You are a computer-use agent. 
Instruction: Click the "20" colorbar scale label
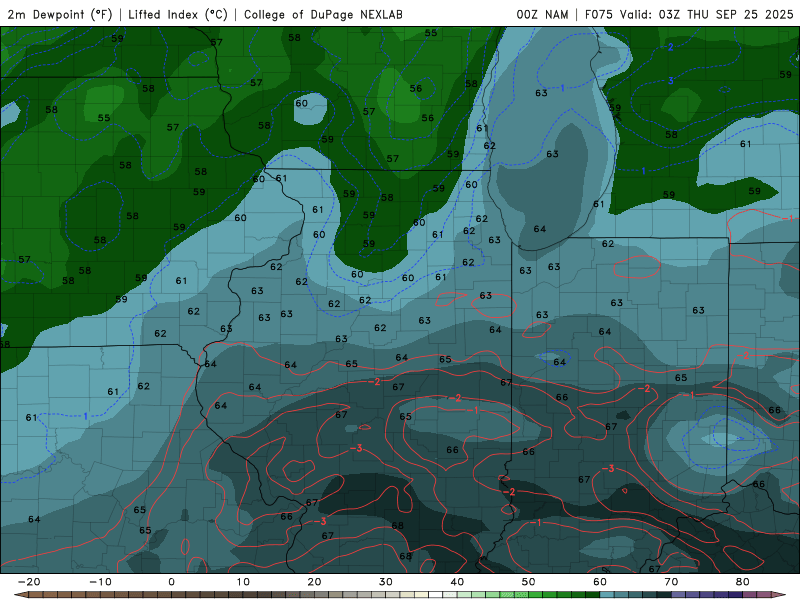314,582
